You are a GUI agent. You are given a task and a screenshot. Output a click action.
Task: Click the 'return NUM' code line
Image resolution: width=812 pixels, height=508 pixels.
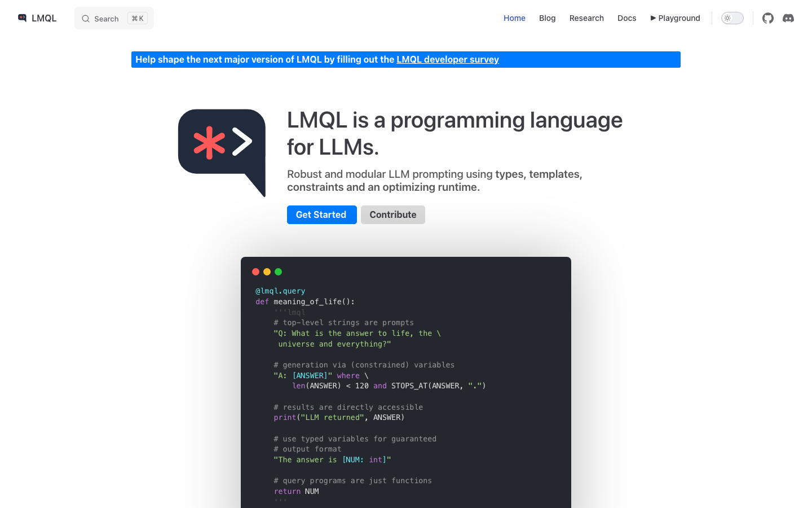click(x=296, y=491)
